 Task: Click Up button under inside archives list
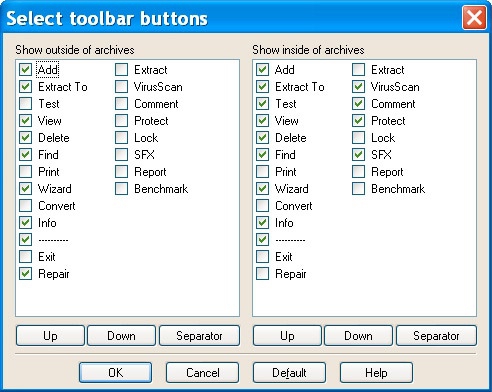[x=287, y=336]
